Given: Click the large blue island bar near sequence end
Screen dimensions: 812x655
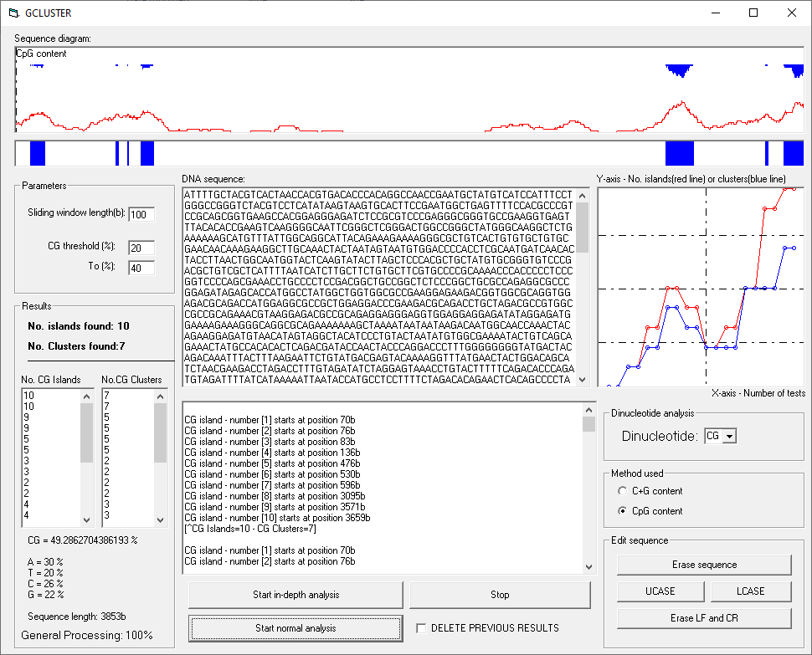Looking at the screenshot, I should point(680,153).
